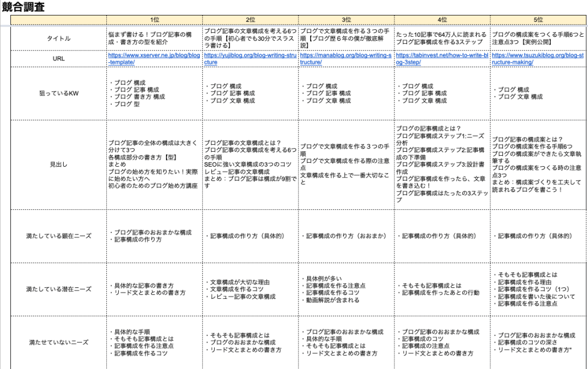Screen dimensions: 588x369
Task: Open the yujiblog.org blog-writing-structure link
Action: point(250,59)
